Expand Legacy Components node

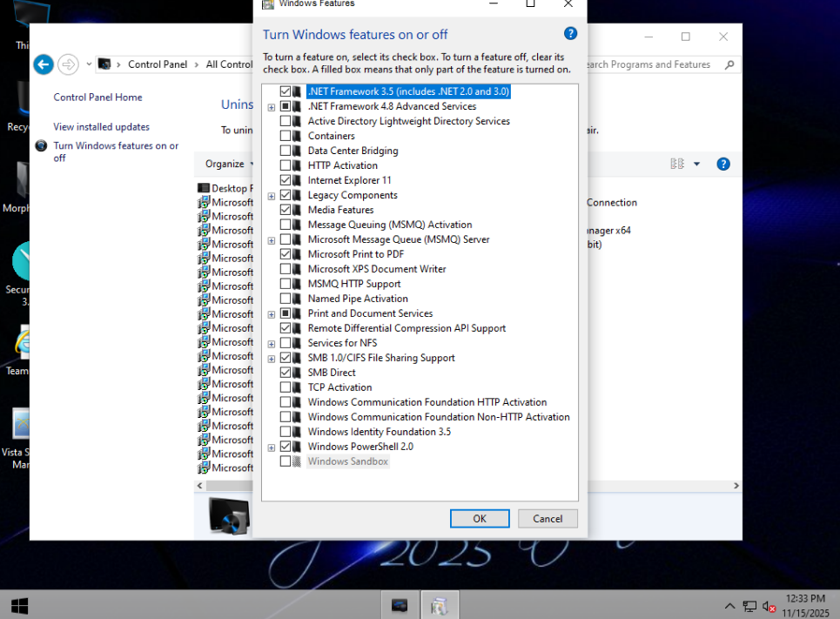272,196
